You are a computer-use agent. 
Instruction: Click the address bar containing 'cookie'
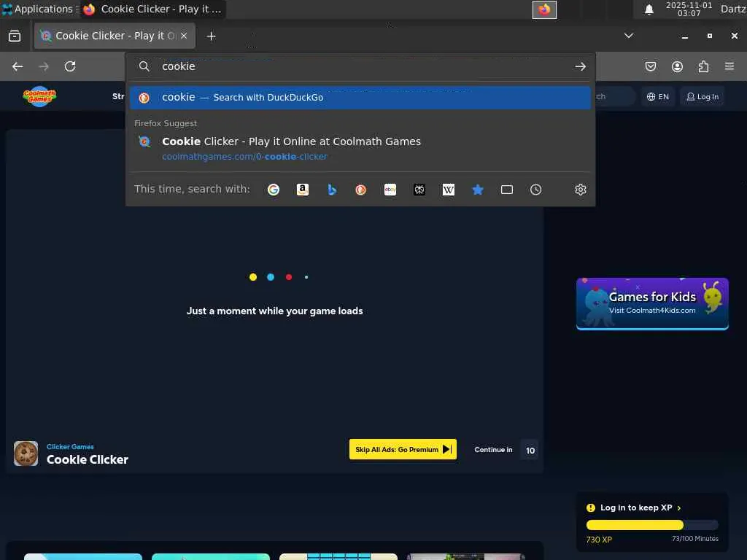point(360,66)
